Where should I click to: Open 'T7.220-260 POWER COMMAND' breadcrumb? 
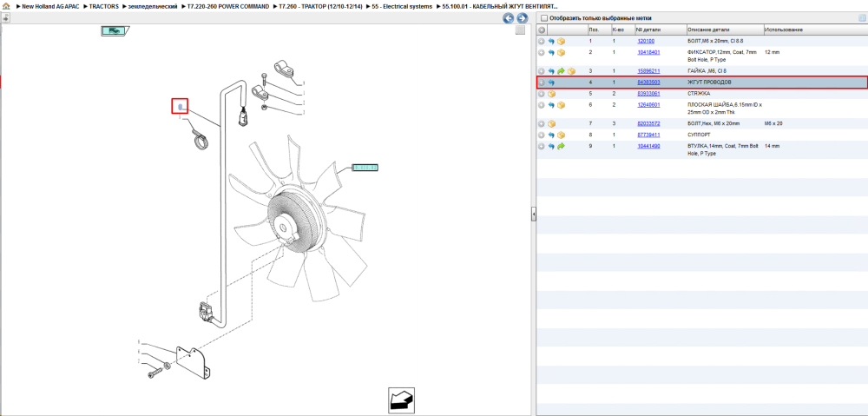[x=228, y=6]
